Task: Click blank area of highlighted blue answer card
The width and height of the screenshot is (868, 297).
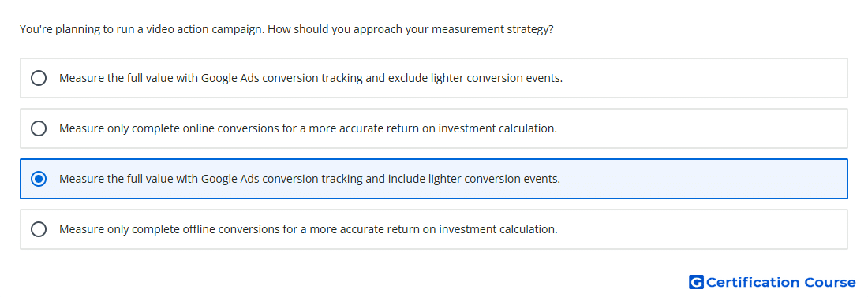Action: point(703,179)
